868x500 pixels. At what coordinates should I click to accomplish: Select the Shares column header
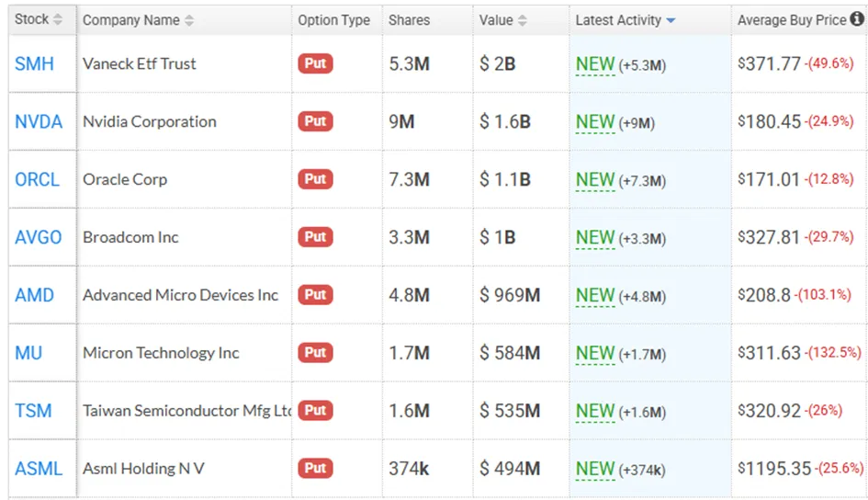coord(409,20)
